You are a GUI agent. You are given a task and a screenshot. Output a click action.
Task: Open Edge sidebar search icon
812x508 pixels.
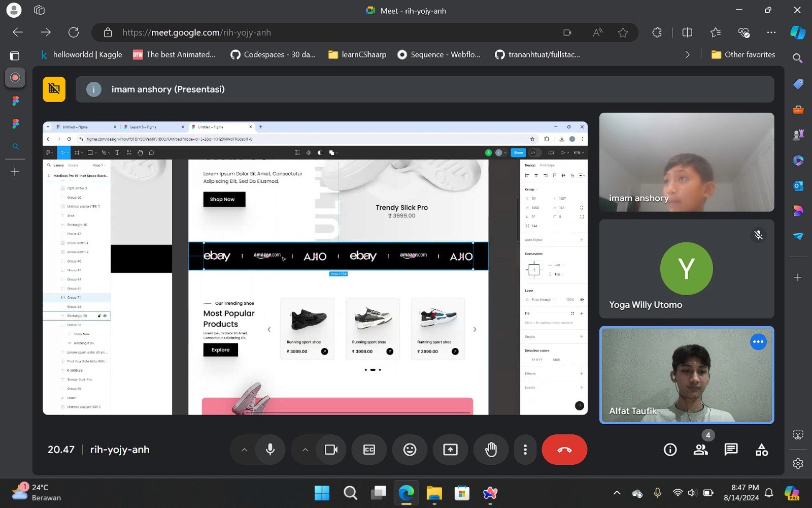pyautogui.click(x=798, y=58)
